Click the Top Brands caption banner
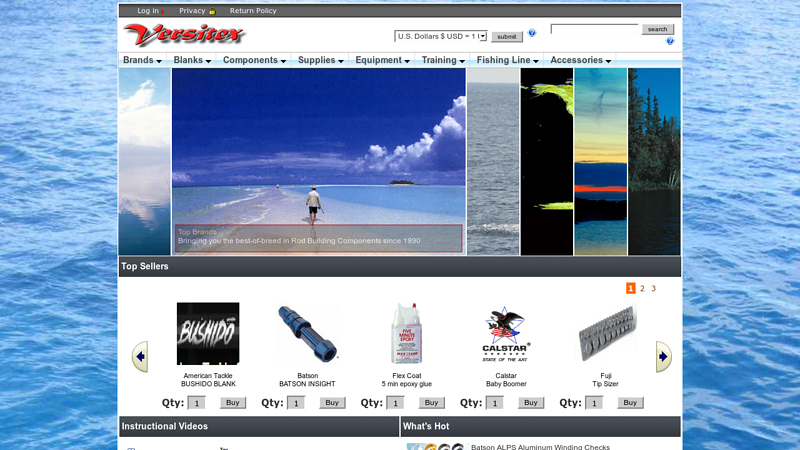Image resolution: width=800 pixels, height=450 pixels. 318,238
